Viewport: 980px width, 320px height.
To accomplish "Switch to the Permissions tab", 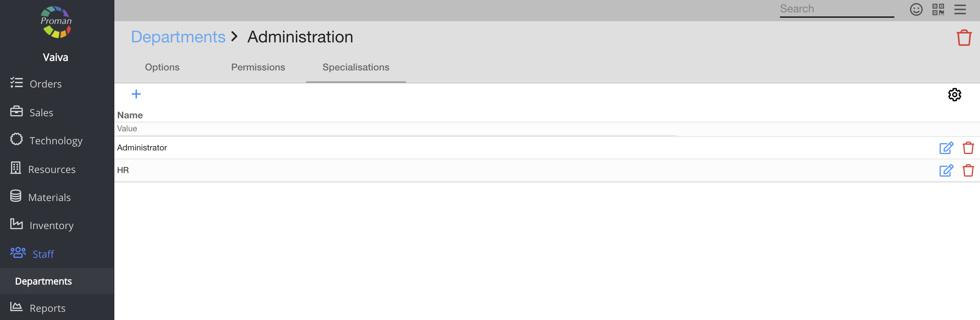I will (x=258, y=67).
